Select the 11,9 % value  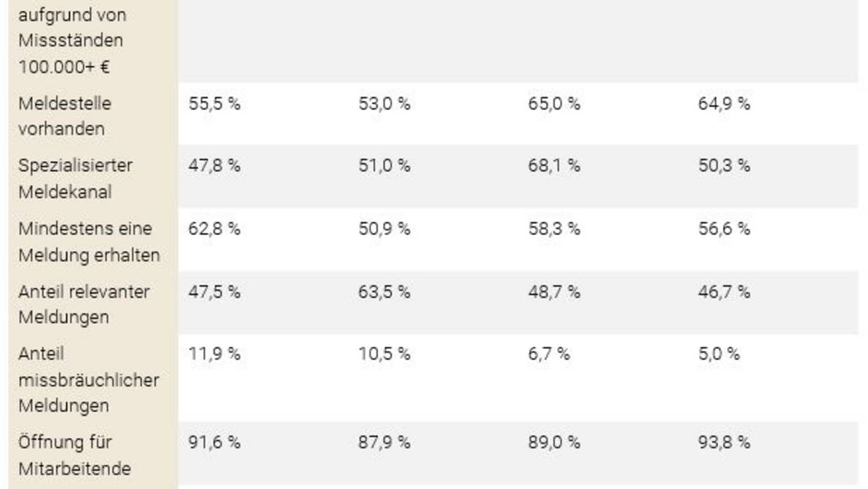[x=213, y=354]
